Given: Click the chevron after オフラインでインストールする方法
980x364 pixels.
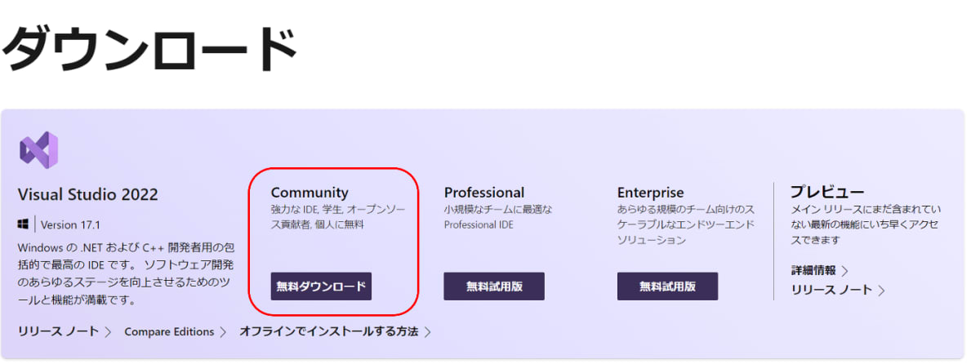Looking at the screenshot, I should coord(427,332).
